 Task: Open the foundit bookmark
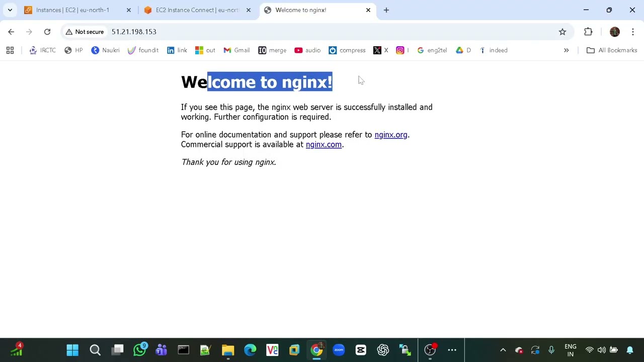click(x=143, y=50)
